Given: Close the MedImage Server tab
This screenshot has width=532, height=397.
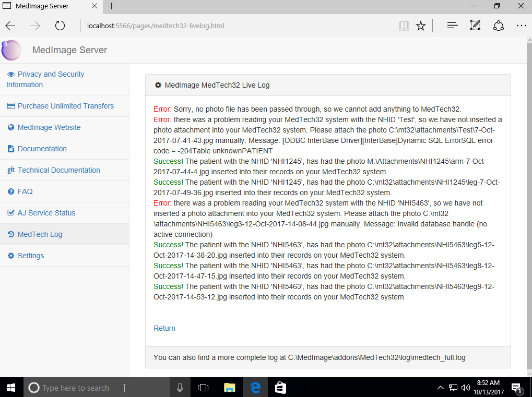Looking at the screenshot, I should pyautogui.click(x=94, y=6).
